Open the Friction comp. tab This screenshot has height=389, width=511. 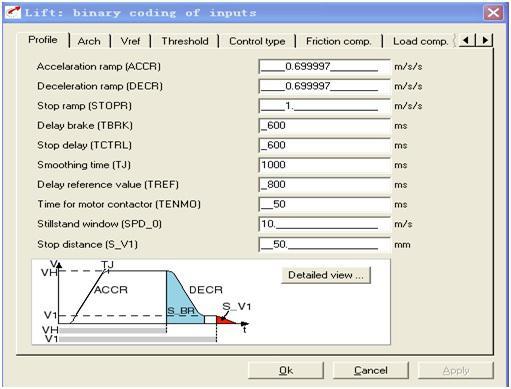[338, 41]
